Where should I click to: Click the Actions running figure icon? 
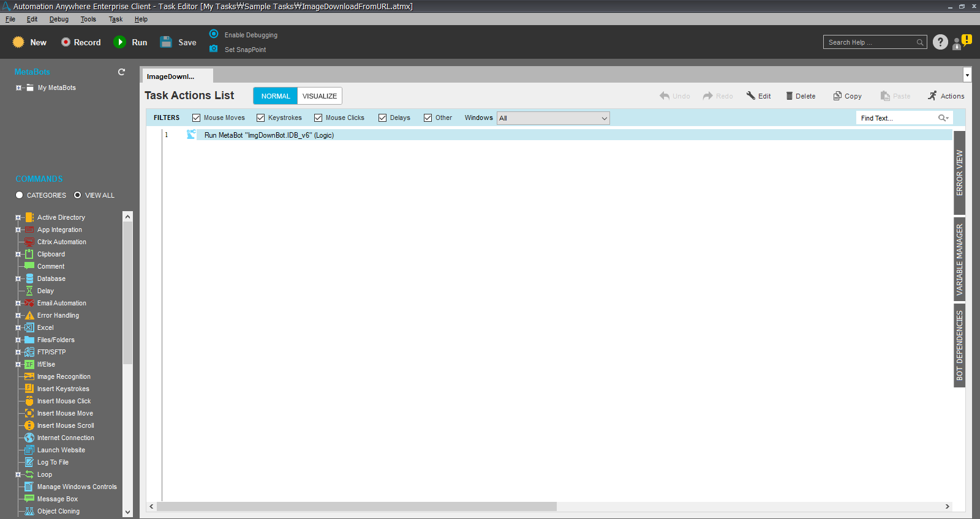point(932,96)
